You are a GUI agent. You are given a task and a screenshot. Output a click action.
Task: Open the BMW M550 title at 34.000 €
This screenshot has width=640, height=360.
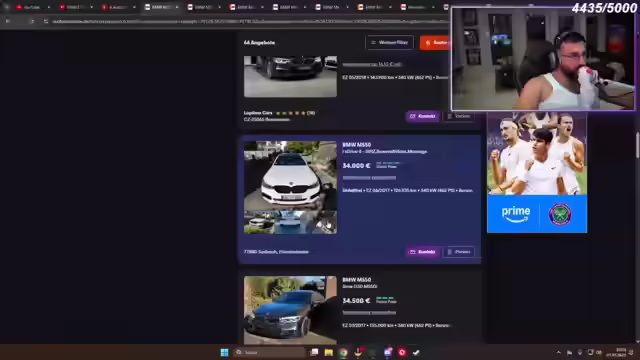(x=357, y=144)
